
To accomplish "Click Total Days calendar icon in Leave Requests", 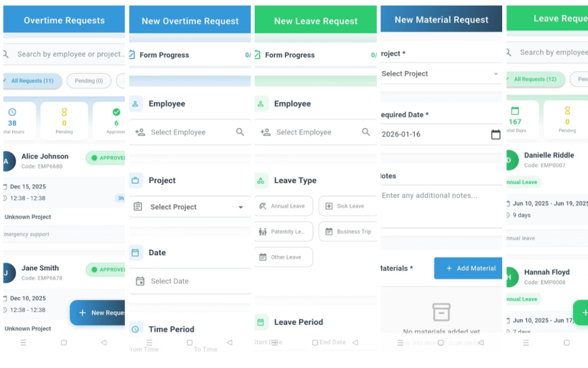I will [515, 111].
